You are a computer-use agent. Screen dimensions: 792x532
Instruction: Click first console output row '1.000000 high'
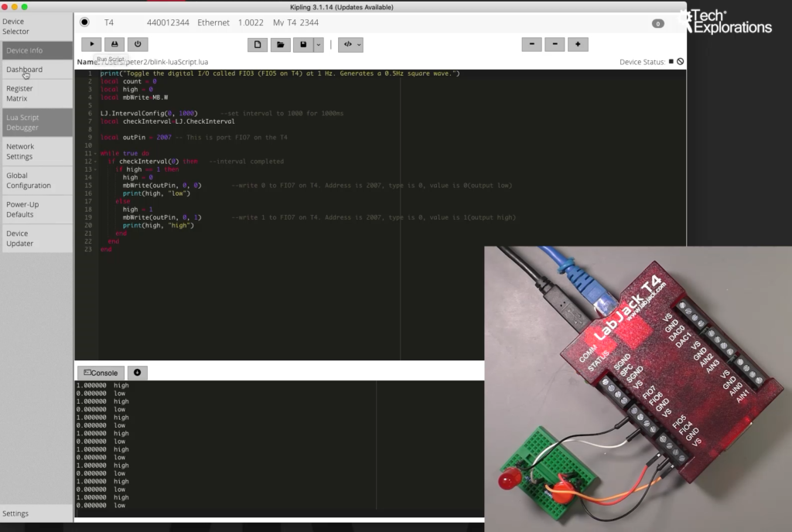pos(103,386)
